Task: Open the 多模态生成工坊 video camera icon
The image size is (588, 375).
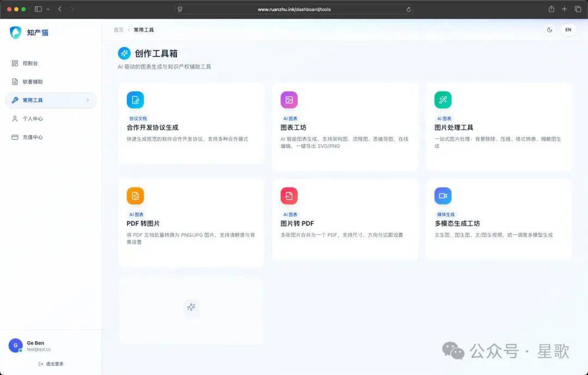Action: pos(443,196)
